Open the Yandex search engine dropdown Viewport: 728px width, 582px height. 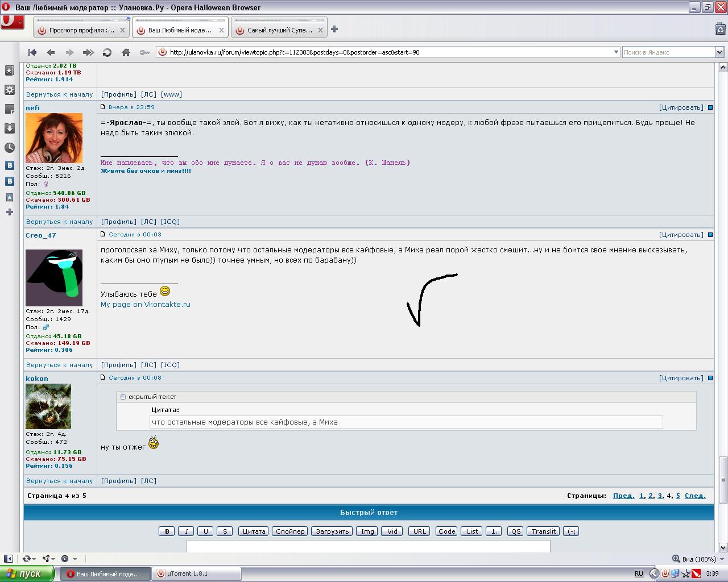tap(719, 52)
